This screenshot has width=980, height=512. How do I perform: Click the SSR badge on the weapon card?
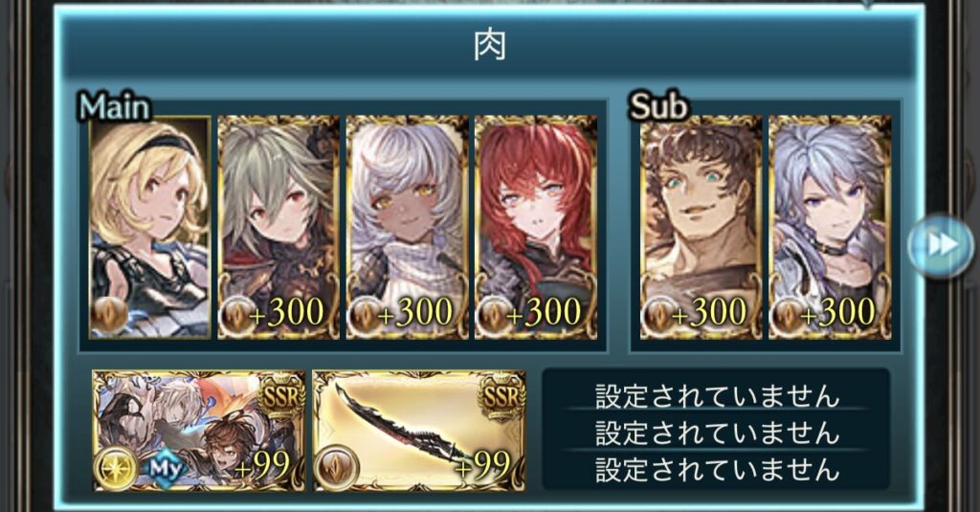[x=501, y=395]
